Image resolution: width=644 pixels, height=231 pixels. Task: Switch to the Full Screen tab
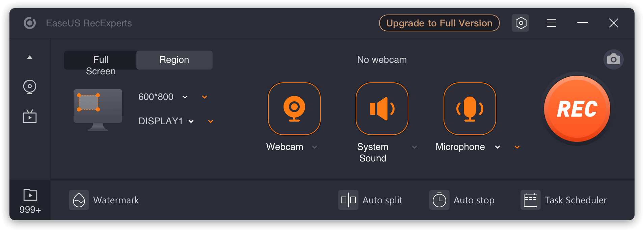tap(101, 60)
